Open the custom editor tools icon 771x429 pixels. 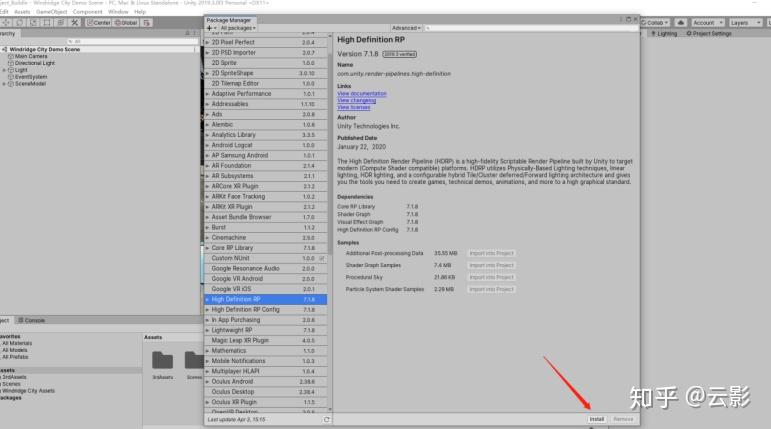[x=75, y=23]
